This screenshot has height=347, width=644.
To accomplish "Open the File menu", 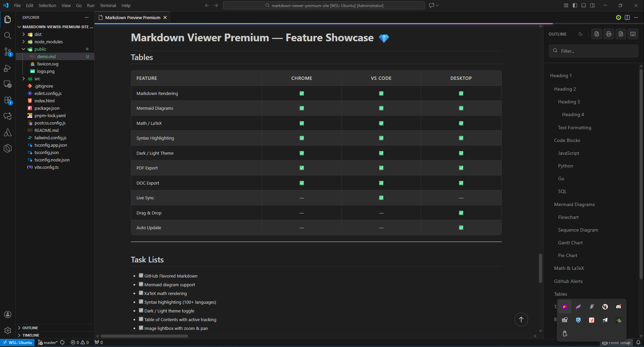I will point(17,5).
